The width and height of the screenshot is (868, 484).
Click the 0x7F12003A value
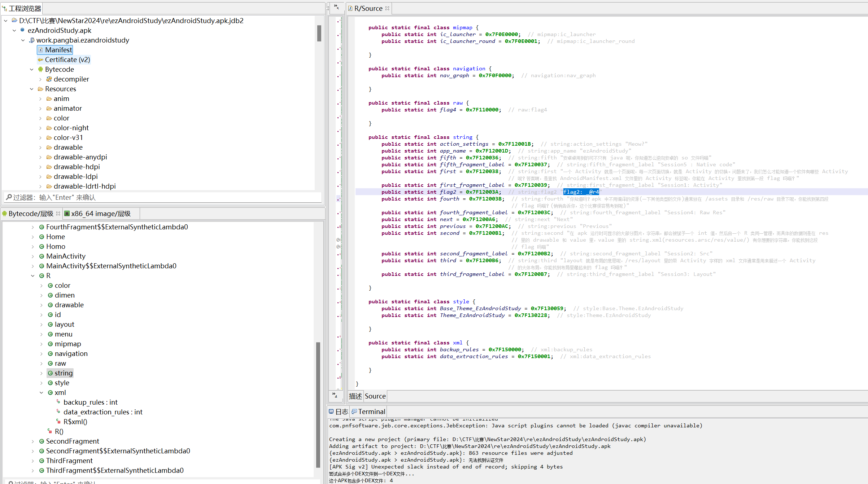[x=482, y=192]
